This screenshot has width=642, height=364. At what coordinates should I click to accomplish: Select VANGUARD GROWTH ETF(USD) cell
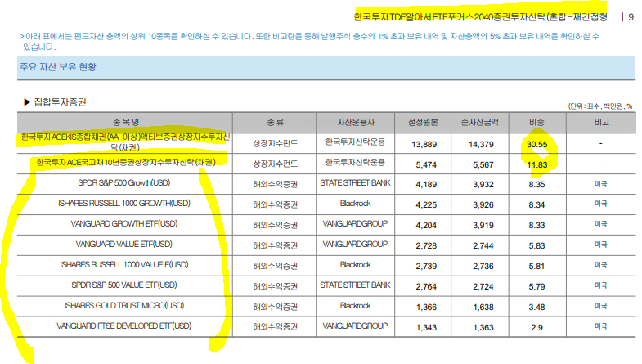[x=124, y=223]
